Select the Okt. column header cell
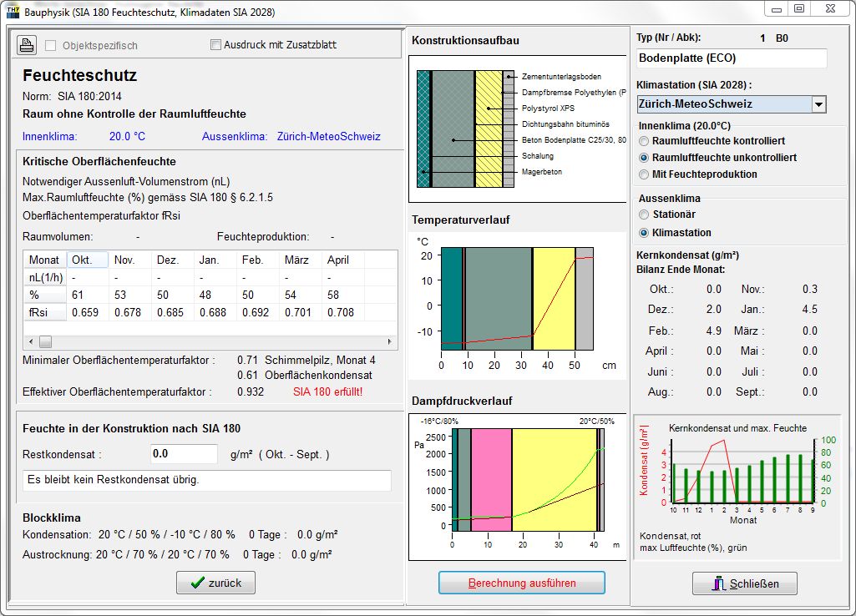The image size is (856, 616). coord(88,260)
